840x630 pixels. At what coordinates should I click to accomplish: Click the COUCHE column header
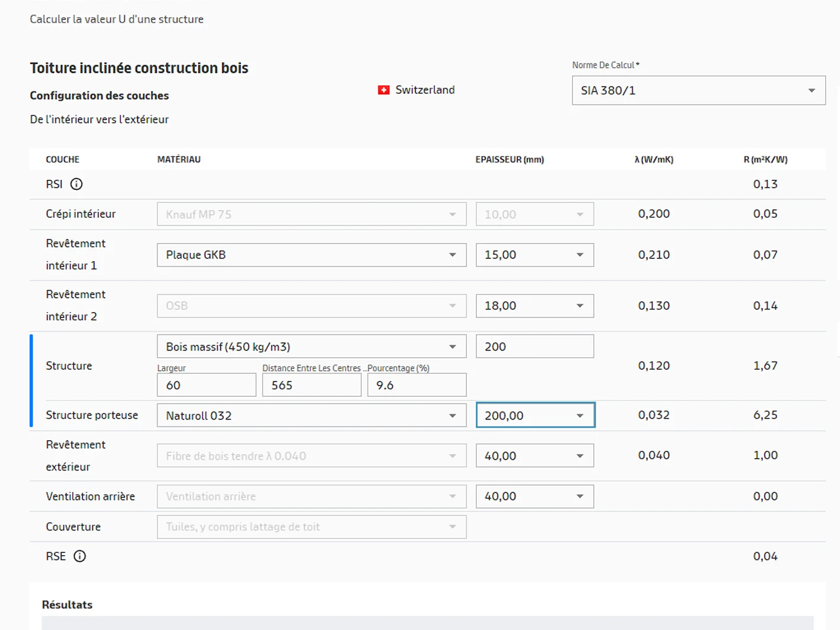pyautogui.click(x=62, y=160)
